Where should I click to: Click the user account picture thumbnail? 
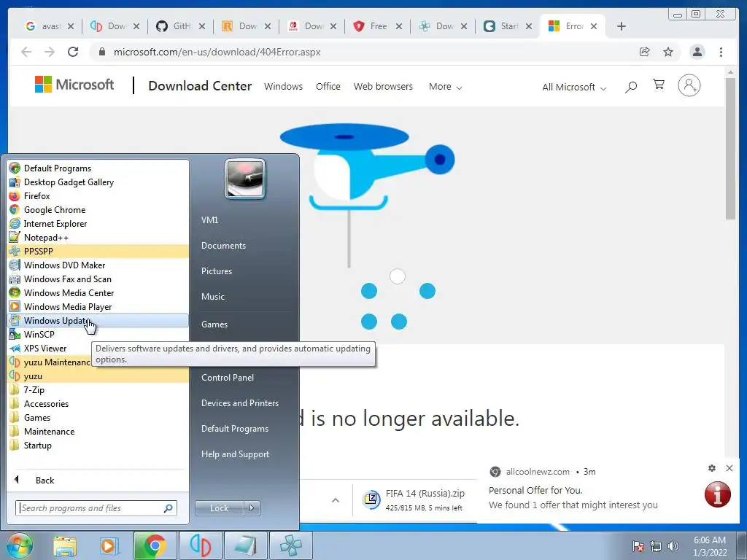pyautogui.click(x=245, y=179)
